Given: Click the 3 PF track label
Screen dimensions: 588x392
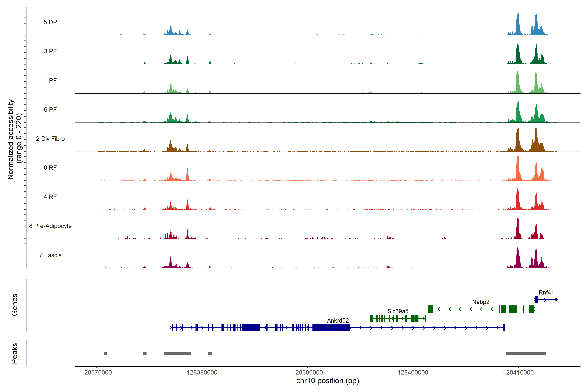Looking at the screenshot, I should pos(50,51).
